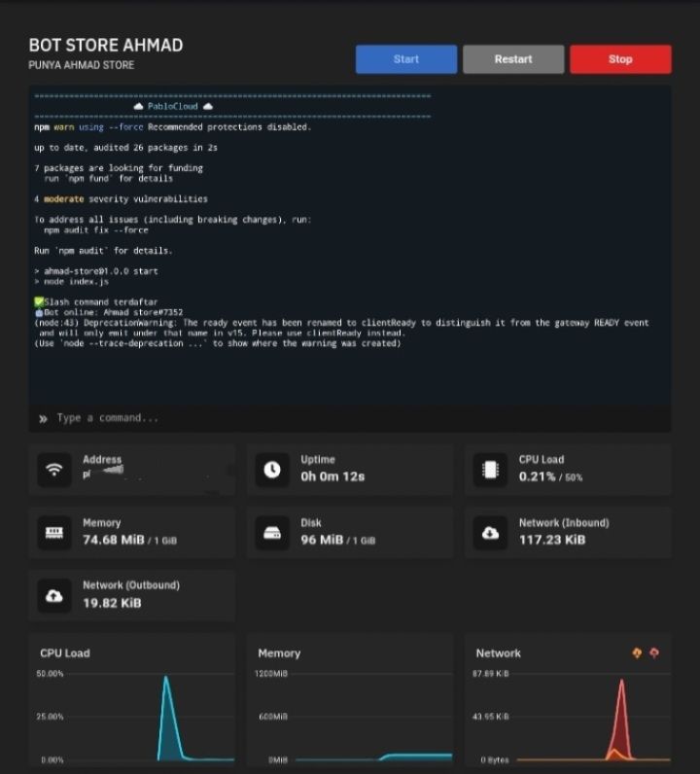Click the clock icon in the Uptime card
Viewport: 700px width, 774px height.
272,471
